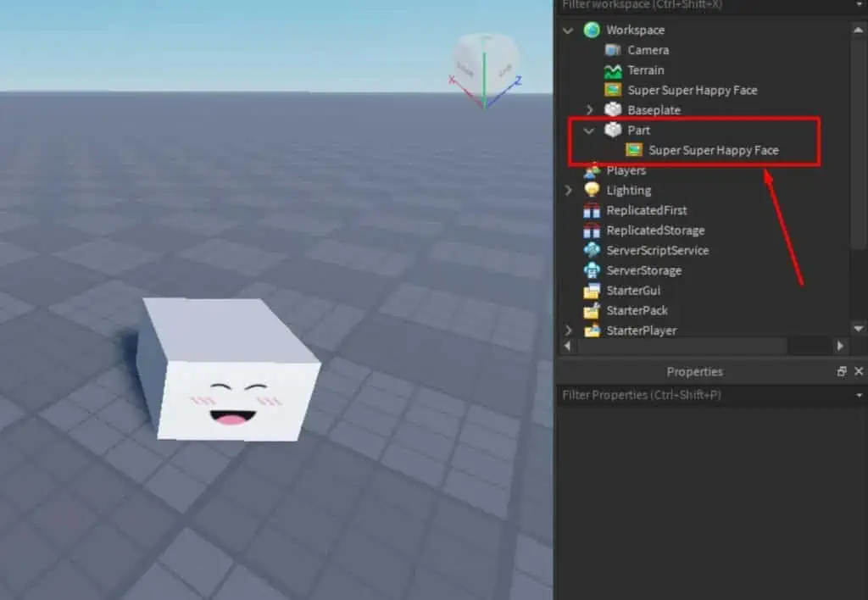Screen dimensions: 868x600
Task: Select the Workspace globe icon
Action: (592, 30)
